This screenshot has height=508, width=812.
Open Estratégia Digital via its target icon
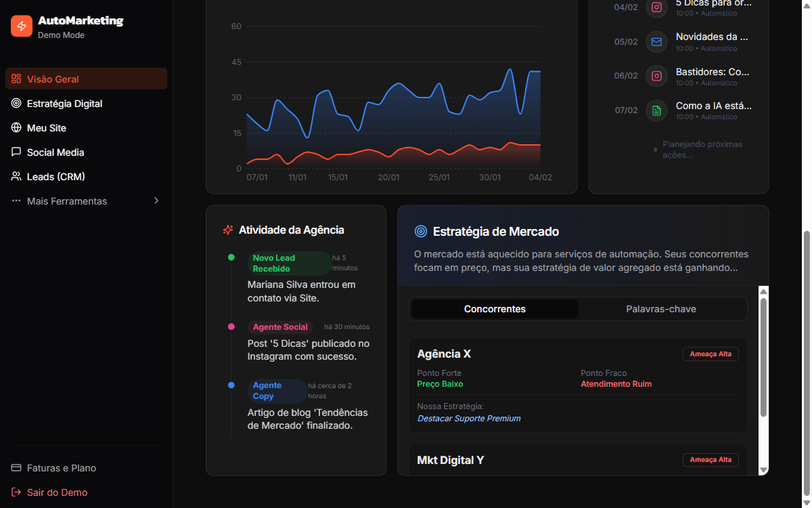16,103
